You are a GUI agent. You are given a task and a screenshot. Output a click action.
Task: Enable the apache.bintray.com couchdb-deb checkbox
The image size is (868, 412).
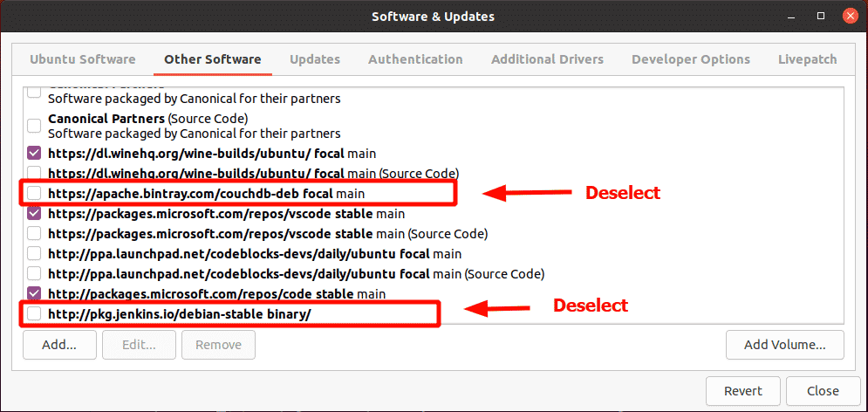(x=34, y=193)
